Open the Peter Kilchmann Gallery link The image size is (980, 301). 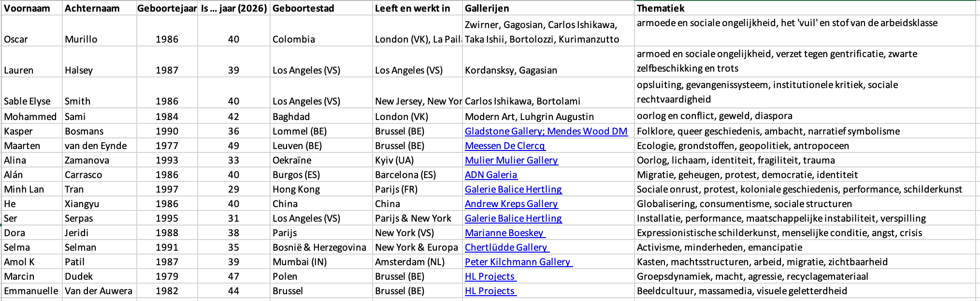(x=519, y=262)
